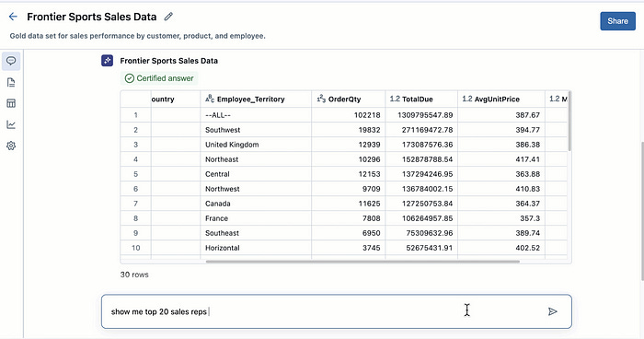Click the 'Canada' territory cell
Screen dimensions: 644x339
tap(256, 204)
